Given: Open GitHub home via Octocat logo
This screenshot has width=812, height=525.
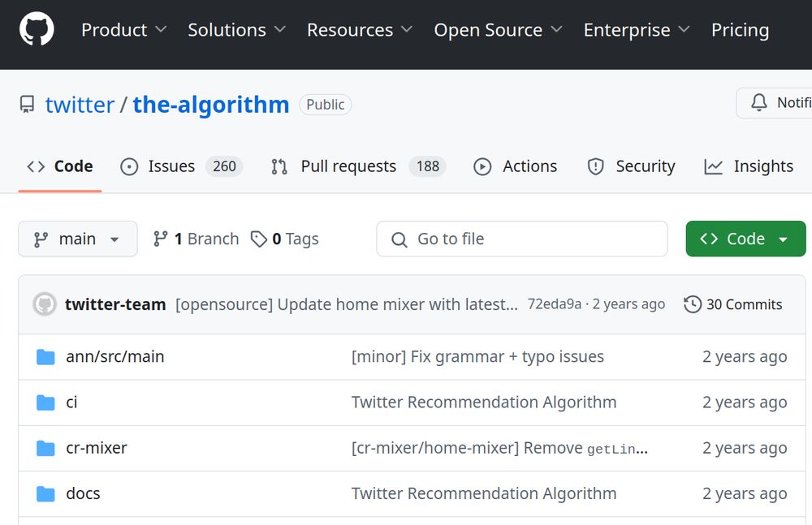Looking at the screenshot, I should pos(37,29).
